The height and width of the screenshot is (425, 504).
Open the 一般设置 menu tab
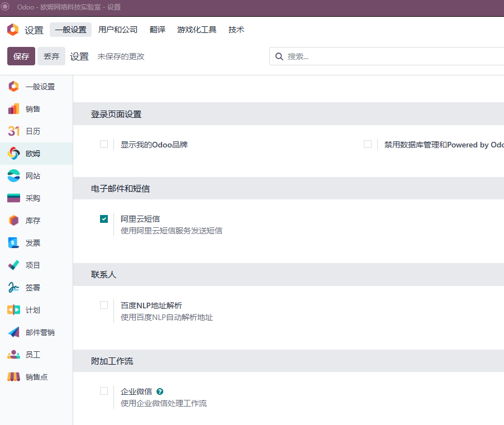point(71,30)
